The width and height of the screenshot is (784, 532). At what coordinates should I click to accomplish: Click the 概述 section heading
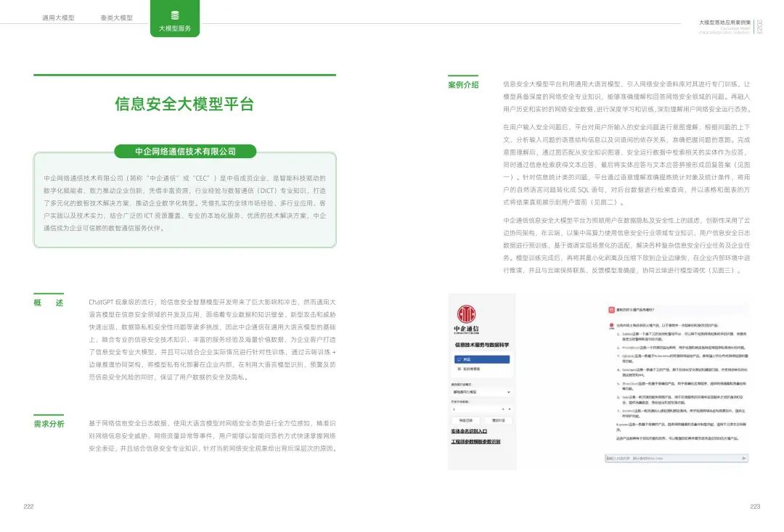[x=49, y=303]
